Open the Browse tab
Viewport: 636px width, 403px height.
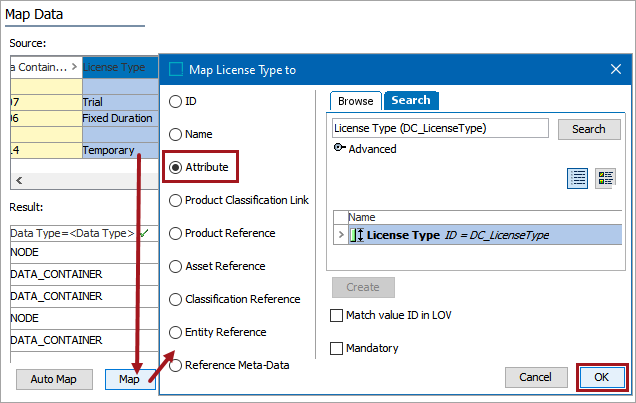click(x=355, y=101)
